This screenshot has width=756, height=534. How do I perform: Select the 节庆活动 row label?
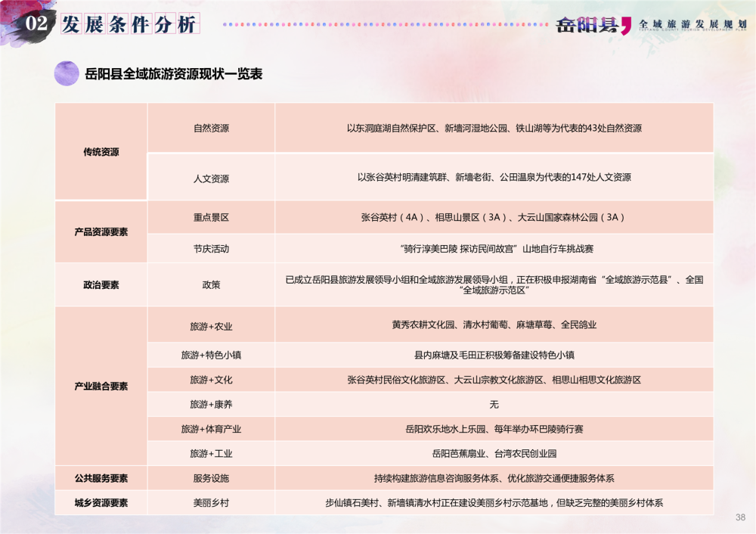pos(211,248)
